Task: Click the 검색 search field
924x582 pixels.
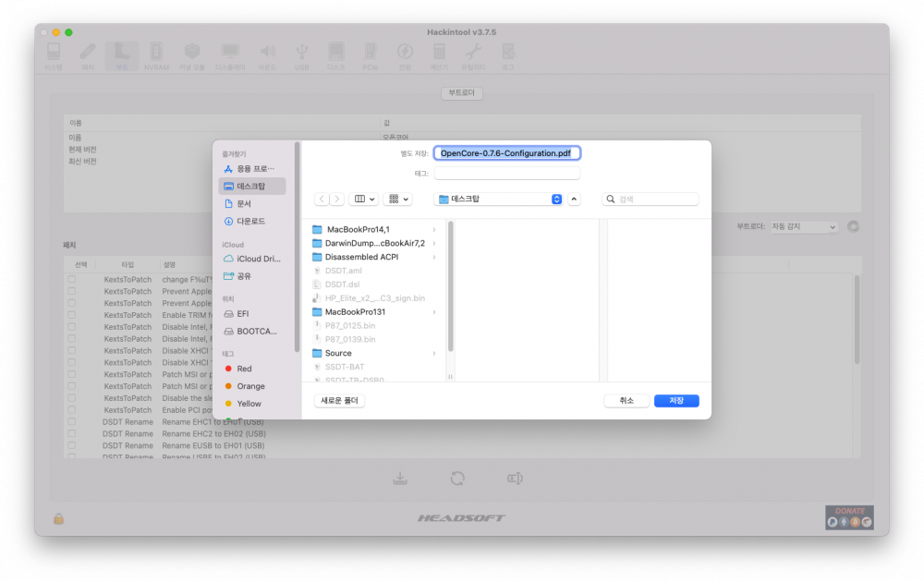Action: pyautogui.click(x=650, y=200)
